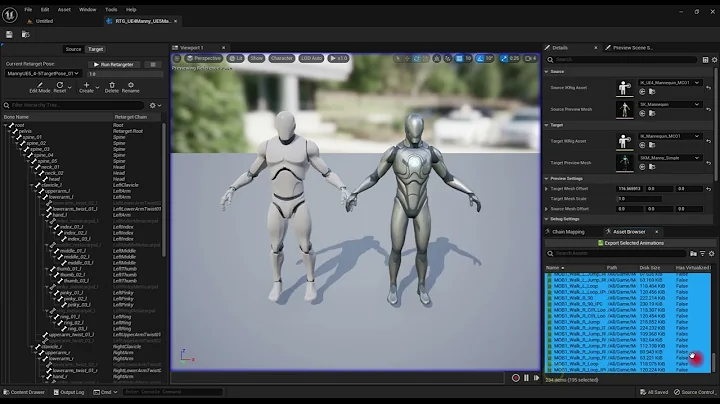The image size is (720, 404).
Task: Browse to Target Preview Mesh in Content Browser
Action: 652,167
